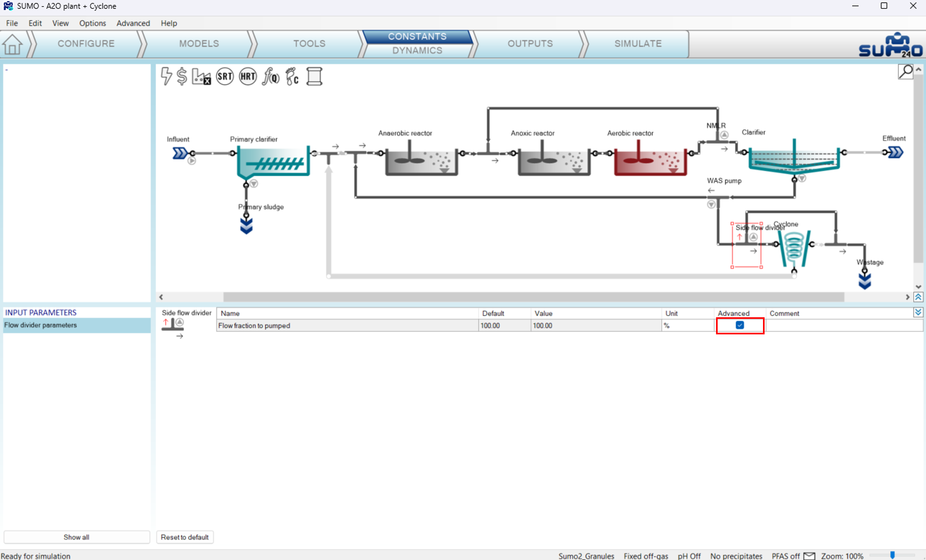The image size is (926, 560).
Task: Open the cost dollar sign tool
Action: point(182,76)
